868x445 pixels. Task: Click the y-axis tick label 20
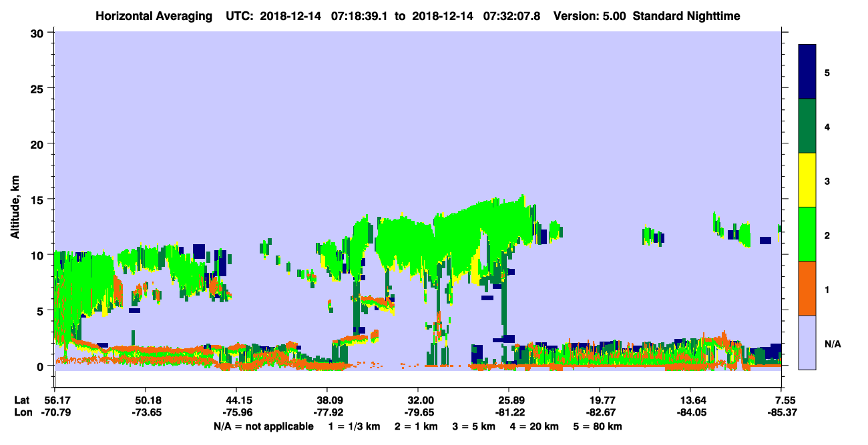[x=39, y=144]
